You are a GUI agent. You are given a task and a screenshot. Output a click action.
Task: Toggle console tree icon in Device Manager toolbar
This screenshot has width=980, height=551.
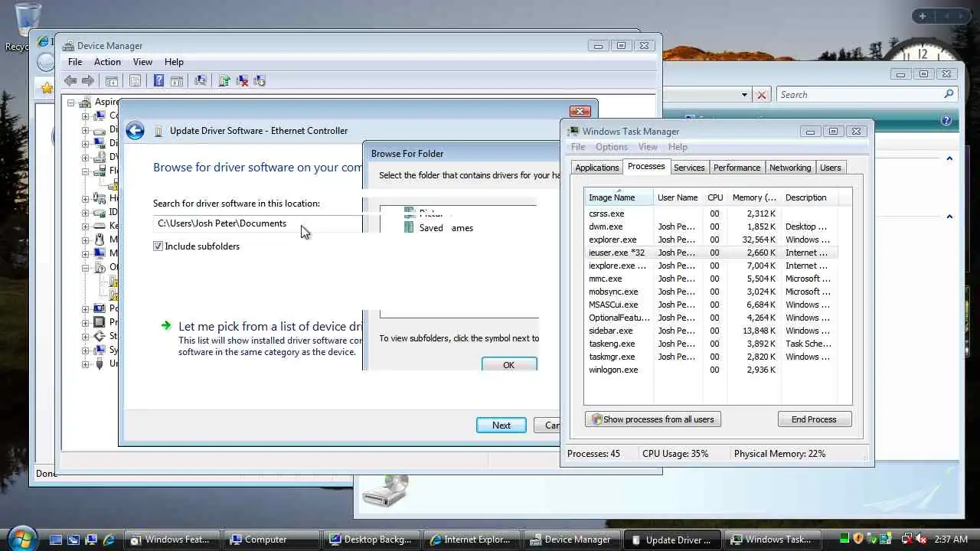[112, 80]
